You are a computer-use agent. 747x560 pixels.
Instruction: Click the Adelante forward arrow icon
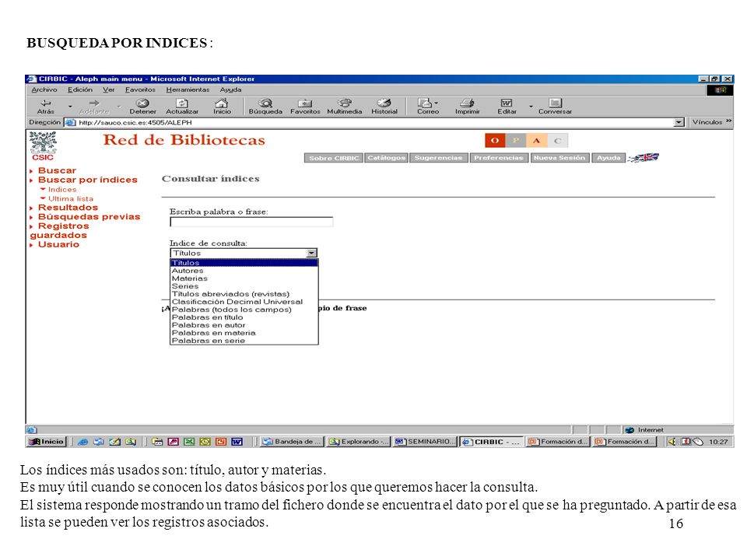click(94, 103)
